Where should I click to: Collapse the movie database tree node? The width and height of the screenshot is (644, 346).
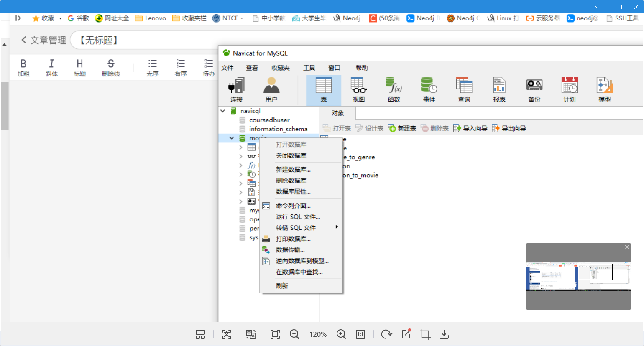(232, 138)
